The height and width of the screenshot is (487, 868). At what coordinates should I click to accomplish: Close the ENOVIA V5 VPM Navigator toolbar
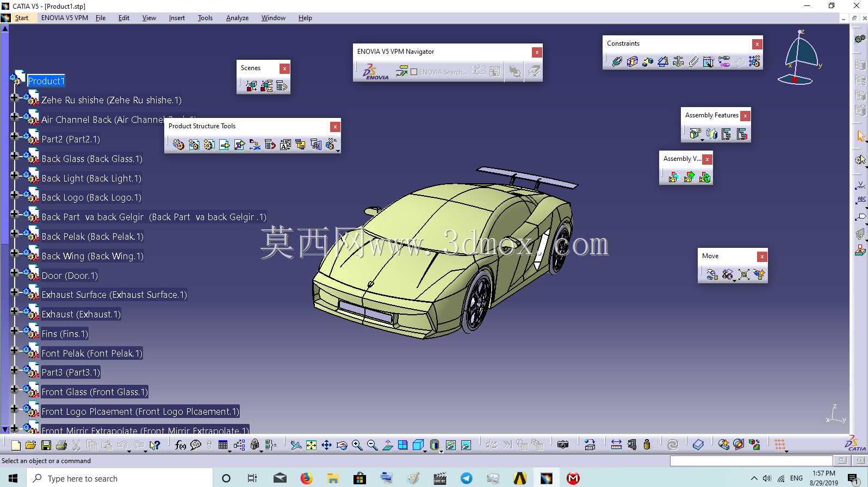[537, 52]
